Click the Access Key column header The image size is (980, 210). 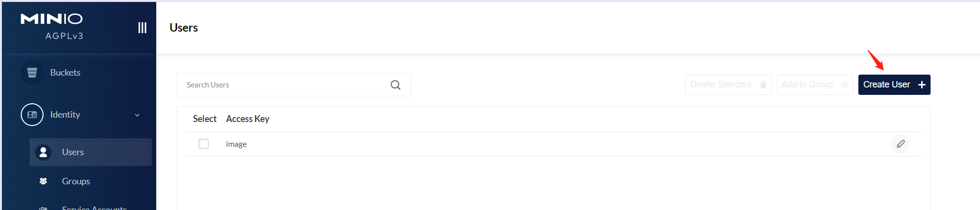pos(247,119)
